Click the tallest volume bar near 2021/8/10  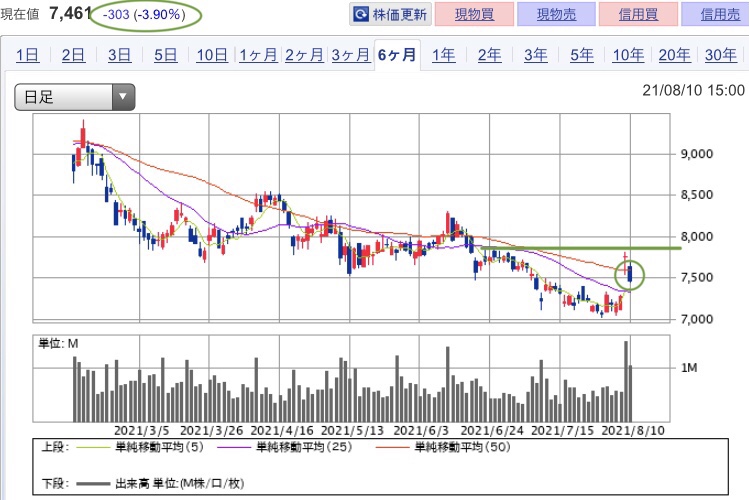pos(626,381)
